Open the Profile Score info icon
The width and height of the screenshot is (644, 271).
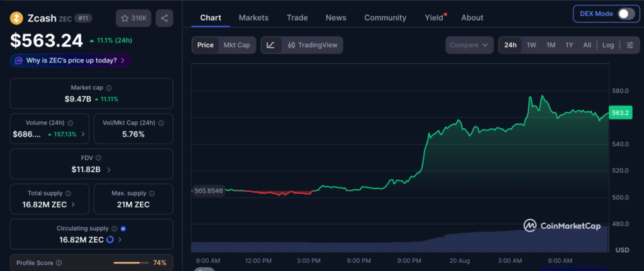coord(58,263)
